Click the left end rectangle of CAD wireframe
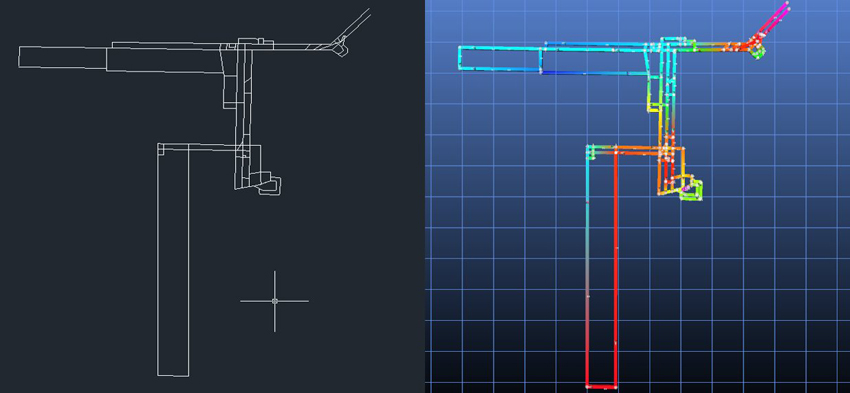This screenshot has width=850, height=393. (63, 57)
